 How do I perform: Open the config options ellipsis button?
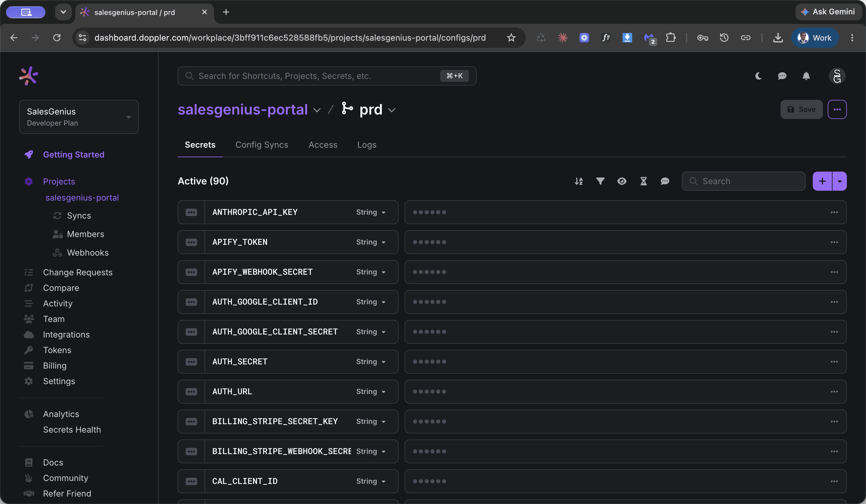(837, 109)
